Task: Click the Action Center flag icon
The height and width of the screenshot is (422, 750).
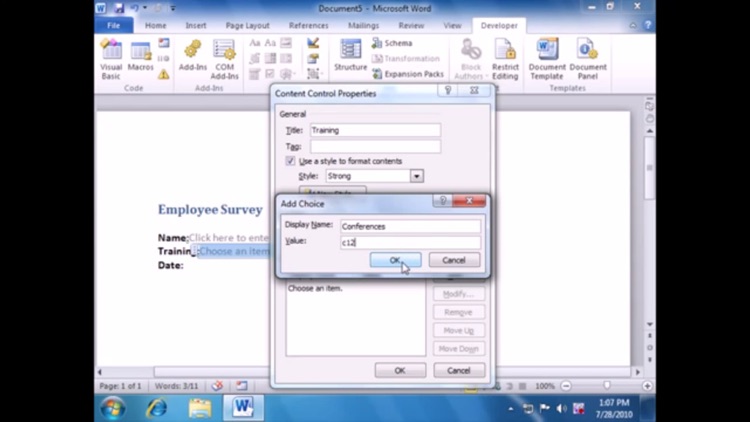Action: coord(544,408)
